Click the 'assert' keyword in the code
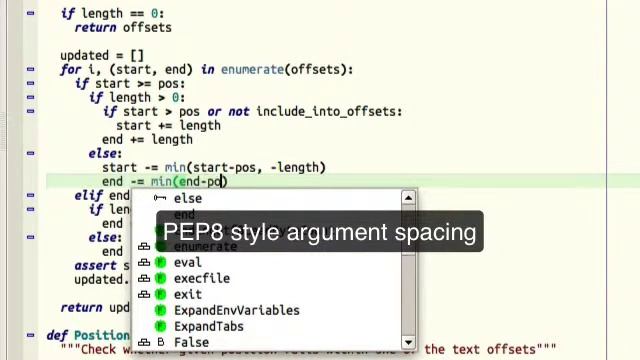The height and width of the screenshot is (360, 640). (x=96, y=266)
